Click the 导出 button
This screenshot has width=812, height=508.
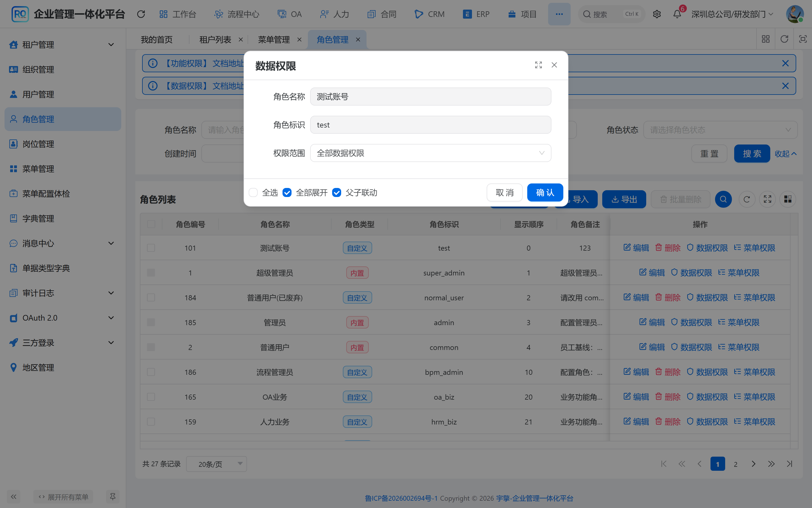coord(624,199)
